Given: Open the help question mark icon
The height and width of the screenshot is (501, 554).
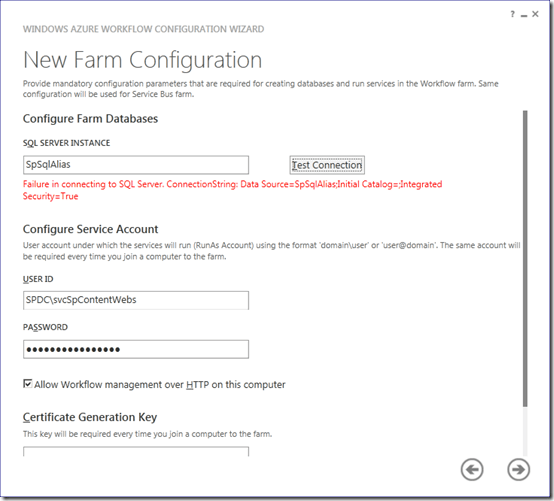Looking at the screenshot, I should (512, 14).
